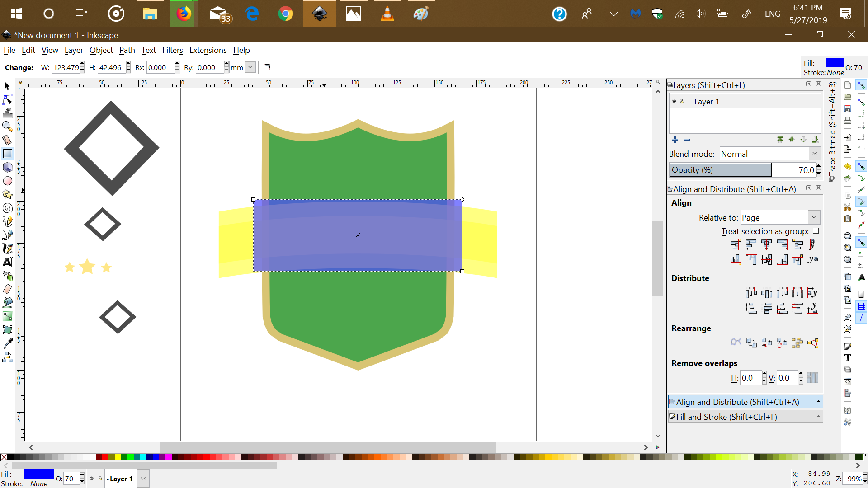This screenshot has height=488, width=868.
Task: Click the blue Fill color swatch in the status bar
Action: point(39,474)
